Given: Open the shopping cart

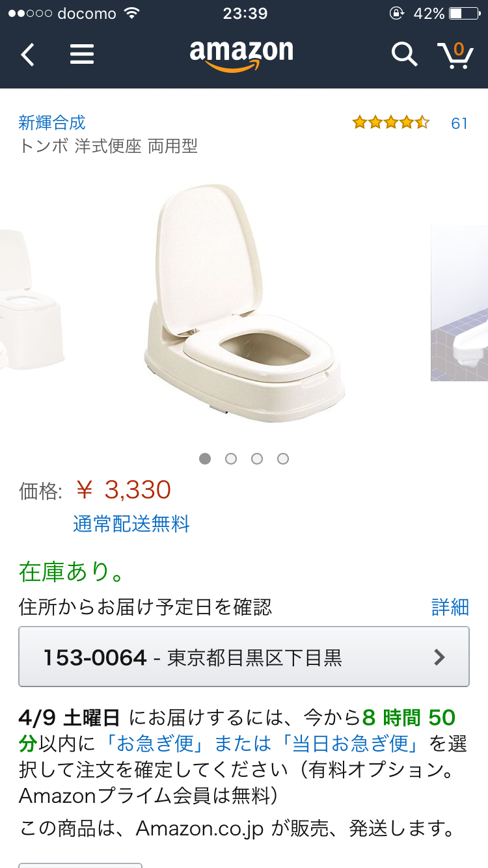Looking at the screenshot, I should [455, 55].
